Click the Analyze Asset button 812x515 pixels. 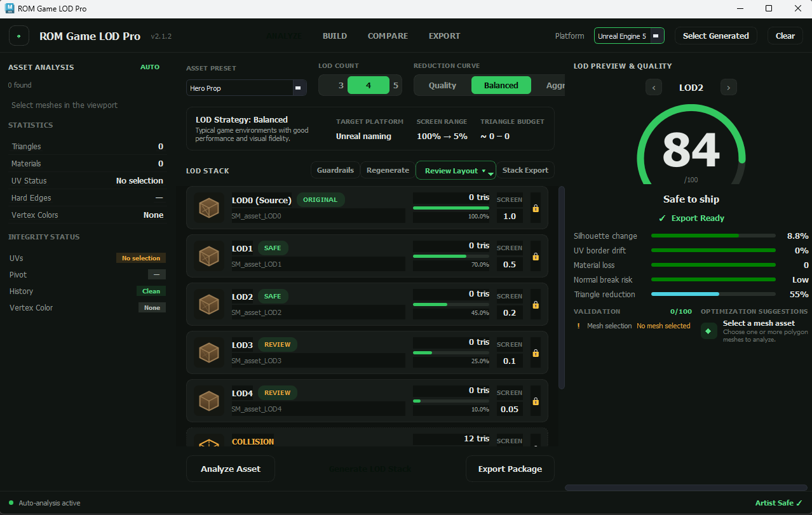pyautogui.click(x=231, y=469)
